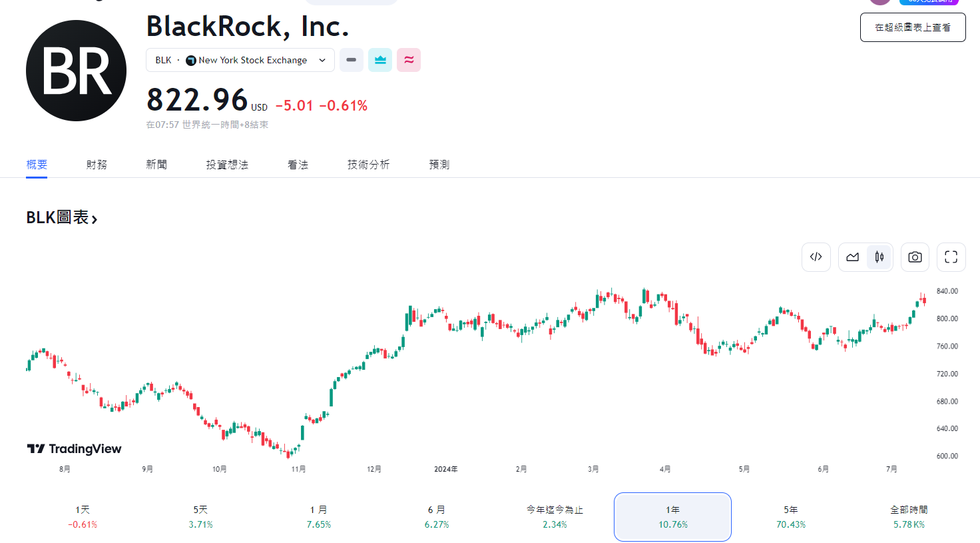Take a chart snapshot with the camera icon

pos(915,257)
